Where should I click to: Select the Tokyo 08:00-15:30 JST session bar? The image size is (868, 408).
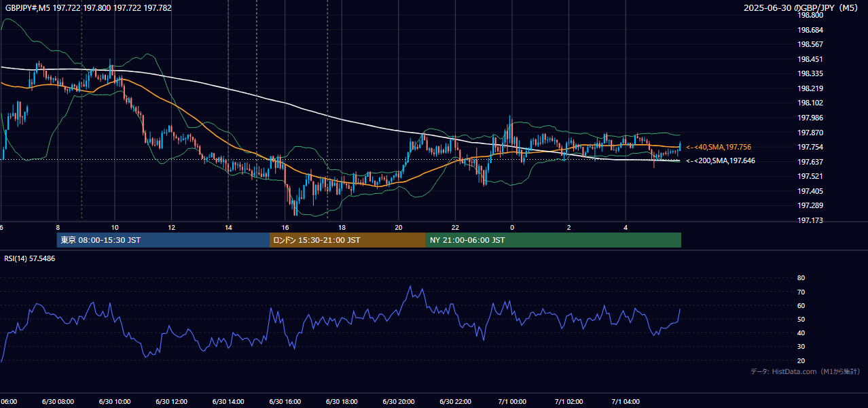point(163,240)
